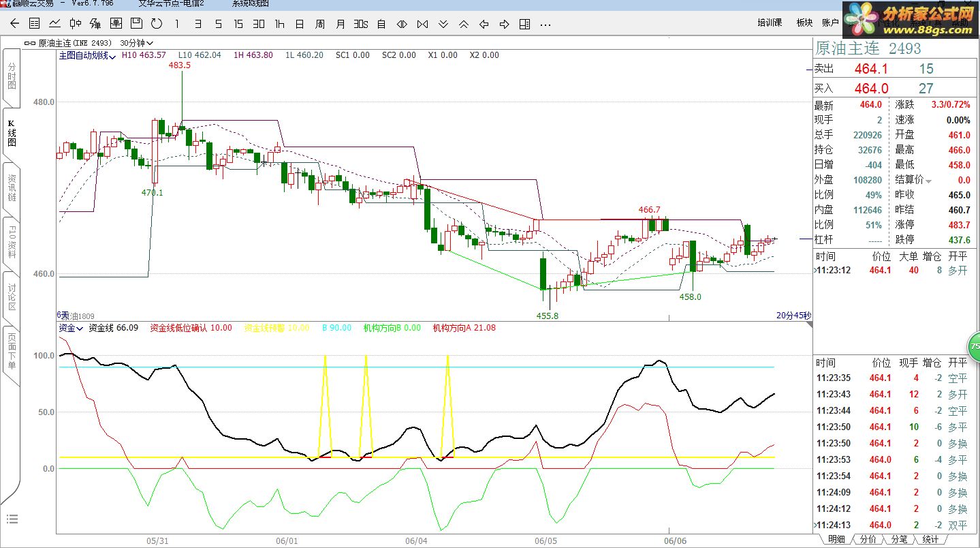The image size is (980, 548).
Task: Switch to the 统计 bottom tab
Action: (x=930, y=539)
